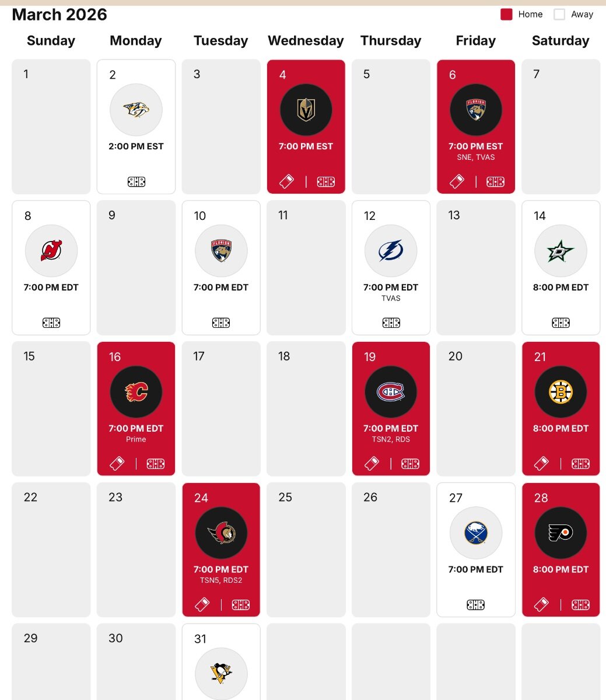606x700 pixels.
Task: Open the March 10 Panthers away game card
Action: pos(221,268)
